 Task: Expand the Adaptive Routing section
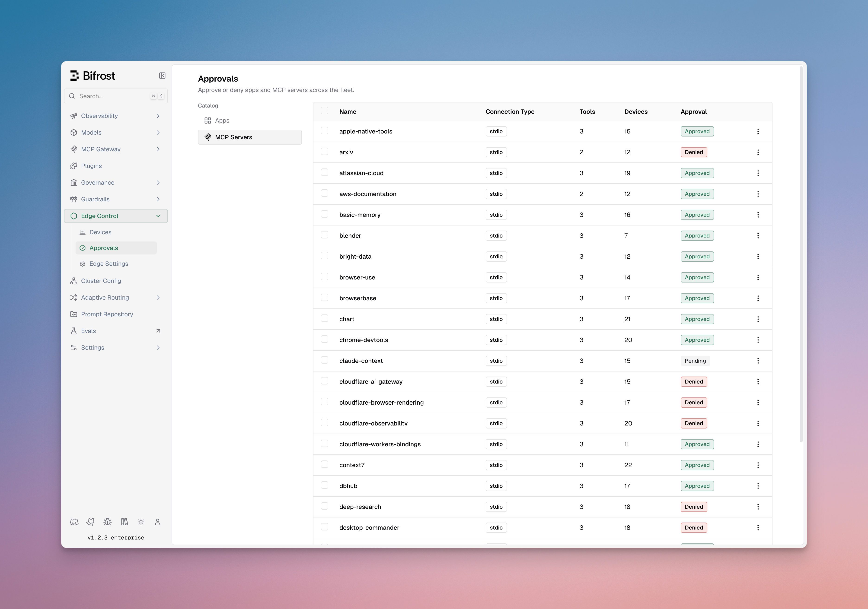click(x=116, y=298)
